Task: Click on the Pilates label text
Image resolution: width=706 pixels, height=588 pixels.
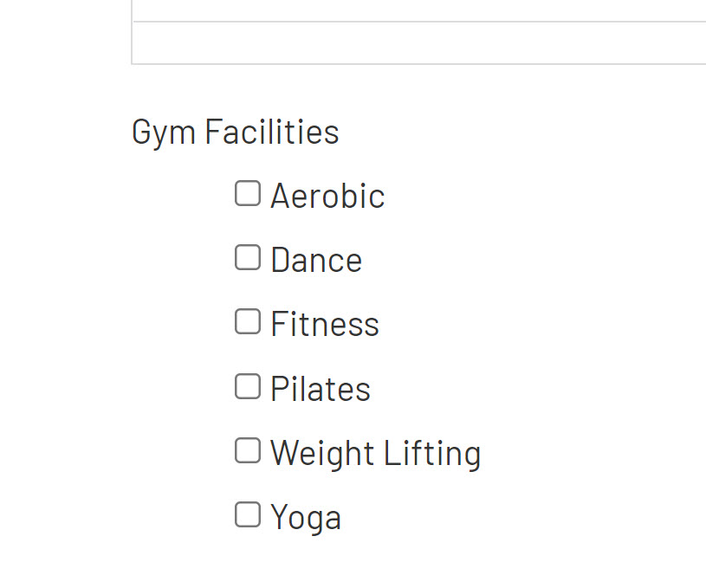Action: coord(320,389)
